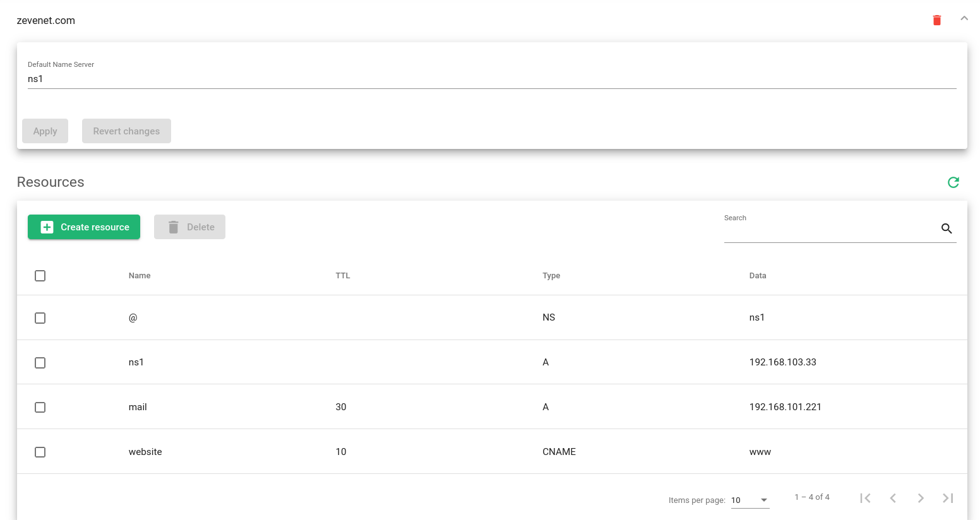
Task: Click the search magnifier icon
Action: pyautogui.click(x=947, y=228)
